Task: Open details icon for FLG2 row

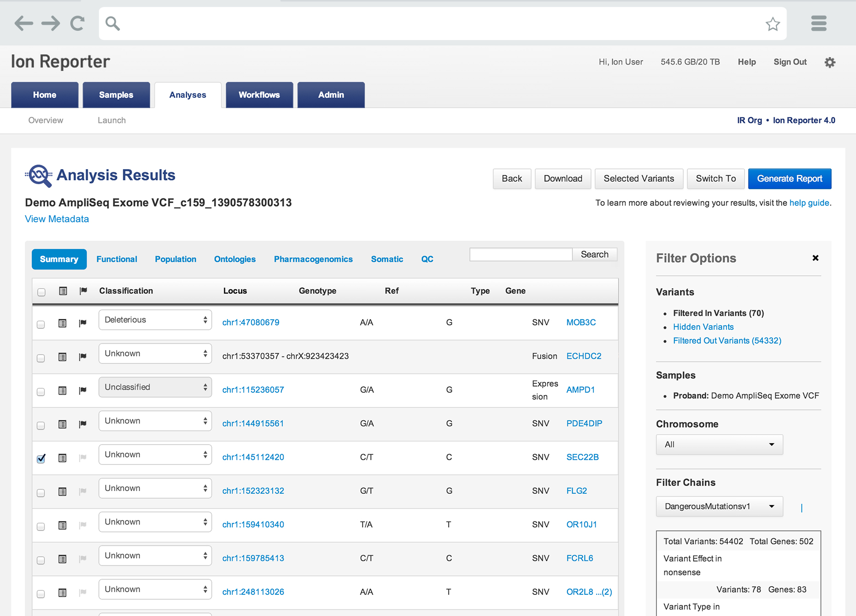Action: [x=63, y=492]
